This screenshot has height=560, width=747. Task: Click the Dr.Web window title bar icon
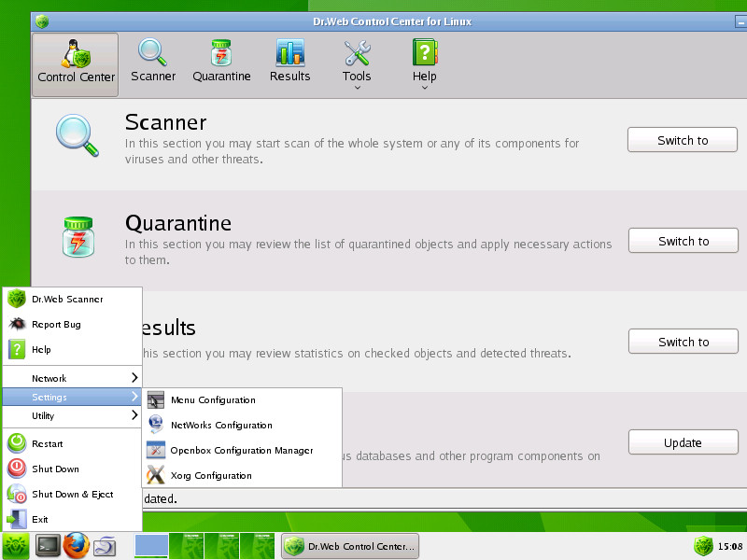coord(42,21)
